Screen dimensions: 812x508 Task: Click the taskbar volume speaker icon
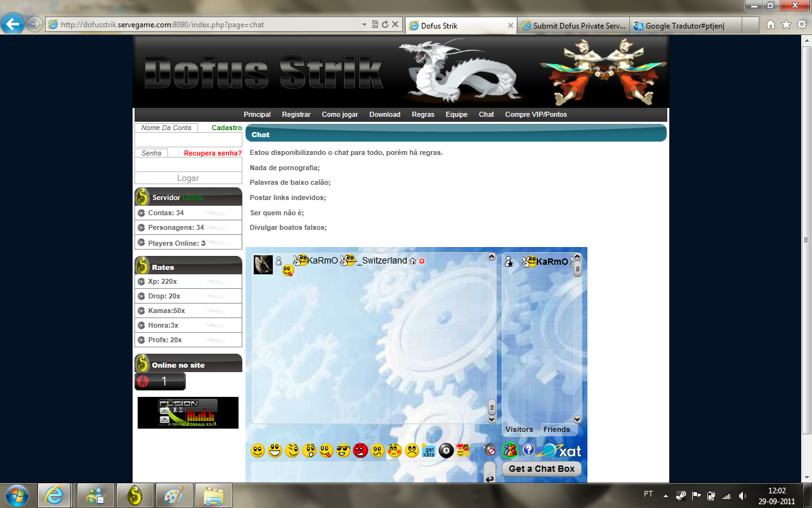(742, 496)
